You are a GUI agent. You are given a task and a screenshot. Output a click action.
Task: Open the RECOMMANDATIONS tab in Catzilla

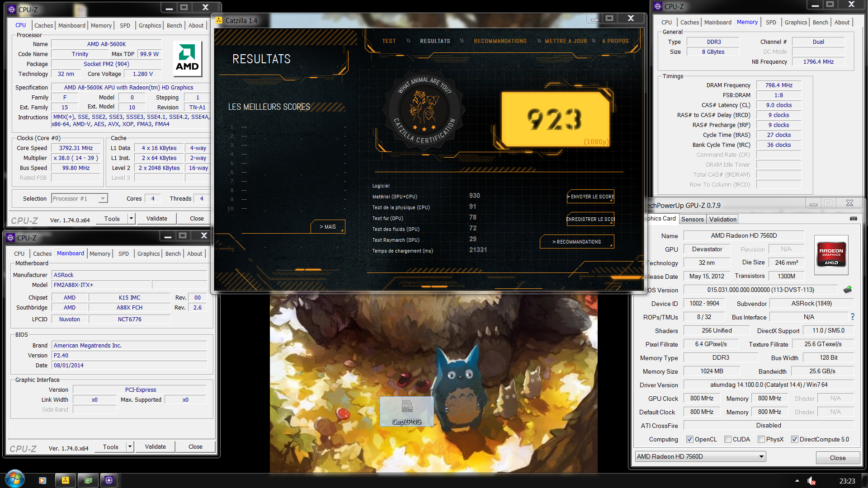[500, 41]
